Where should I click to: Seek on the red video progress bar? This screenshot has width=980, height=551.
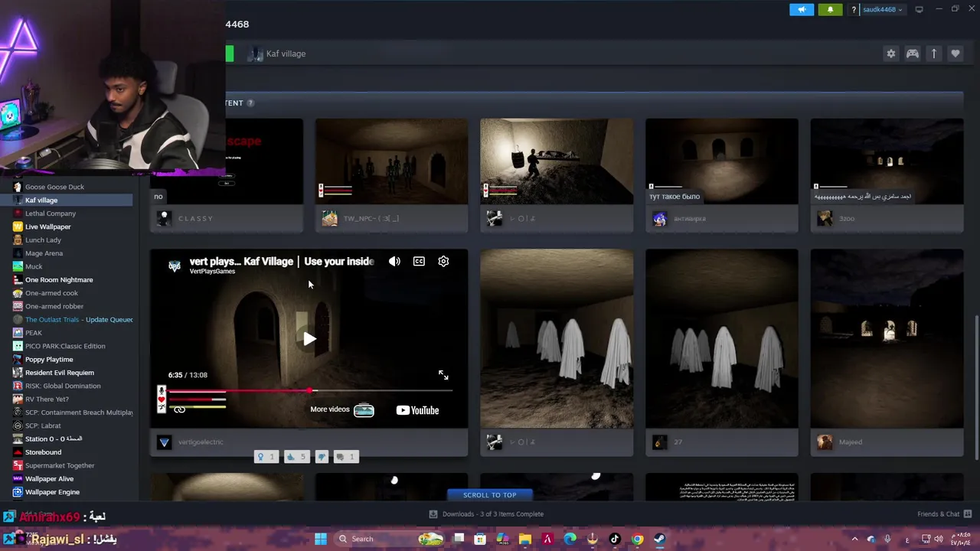pos(310,390)
